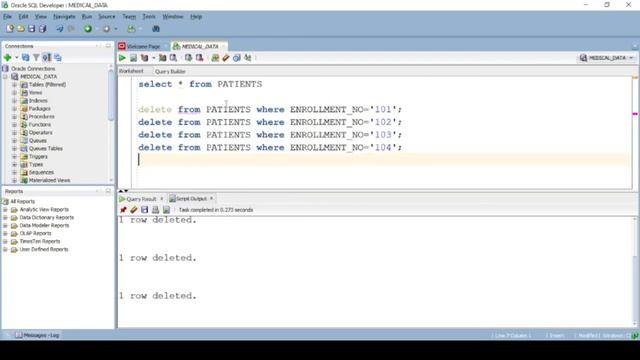Click the green plus New Connection icon
The width and height of the screenshot is (640, 360).
tap(7, 58)
